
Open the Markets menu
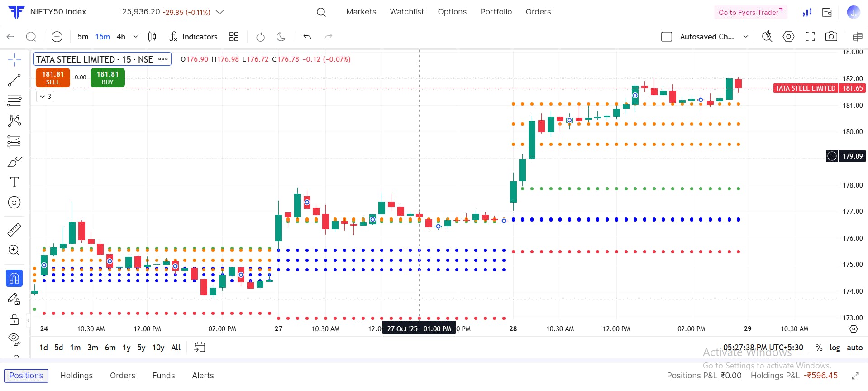[361, 12]
